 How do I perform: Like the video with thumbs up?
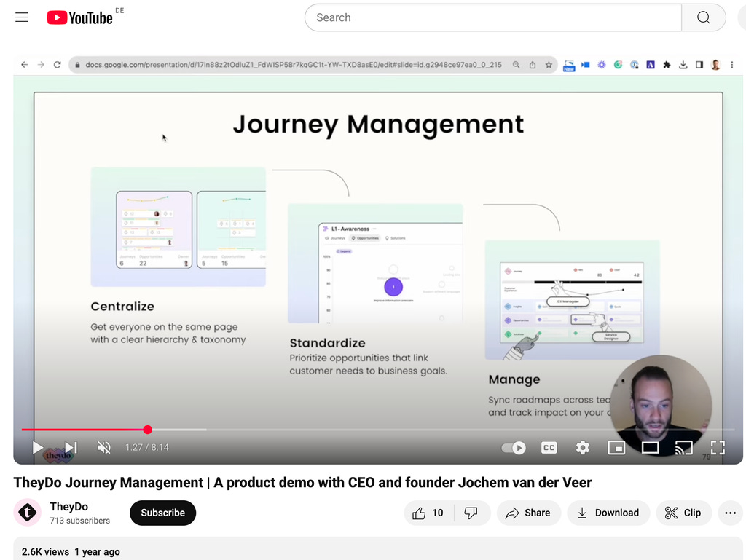[428, 513]
